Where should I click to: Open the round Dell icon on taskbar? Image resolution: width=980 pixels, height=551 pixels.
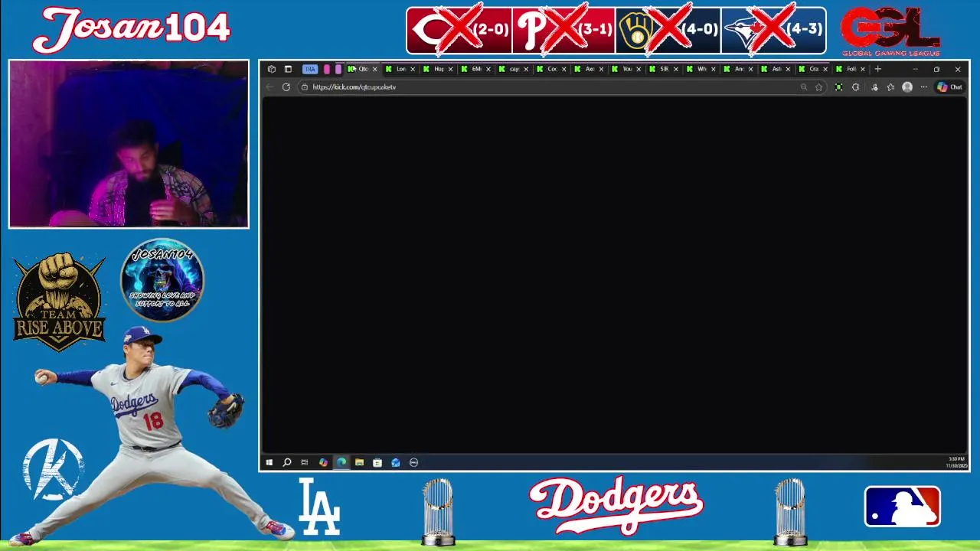tap(414, 462)
